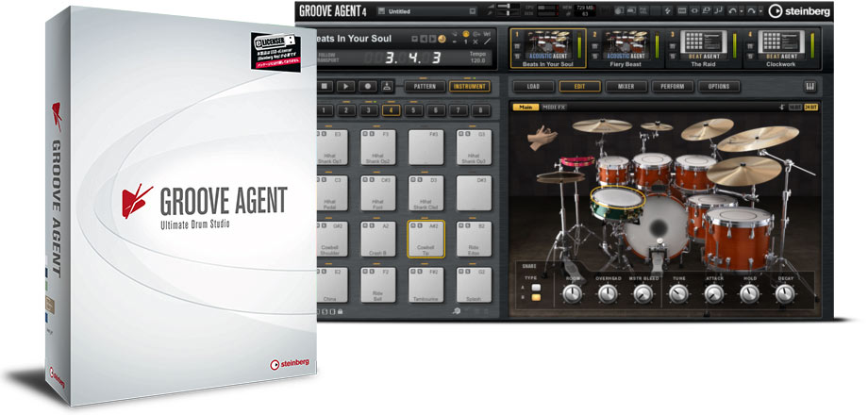Trigger the D3 Hihat Shank Clsd pad
868x415 pixels.
point(426,193)
